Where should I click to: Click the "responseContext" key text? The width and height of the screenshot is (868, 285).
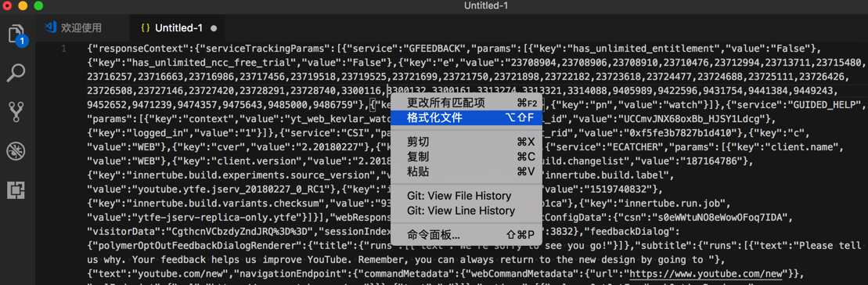pyautogui.click(x=141, y=49)
